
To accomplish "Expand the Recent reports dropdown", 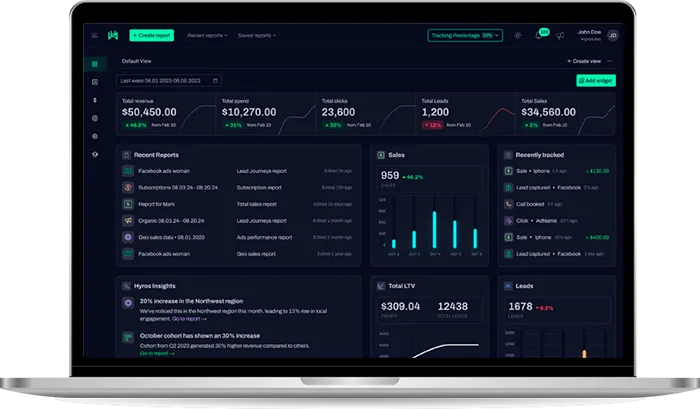I will coord(207,35).
